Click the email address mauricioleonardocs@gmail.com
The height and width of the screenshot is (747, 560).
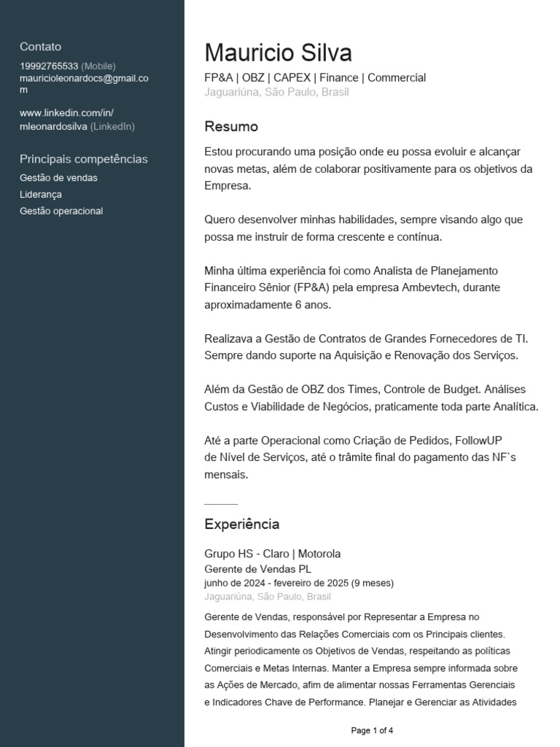84,84
